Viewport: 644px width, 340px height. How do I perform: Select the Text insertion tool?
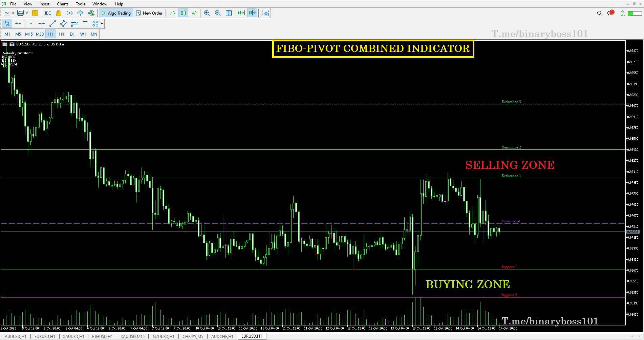point(85,24)
